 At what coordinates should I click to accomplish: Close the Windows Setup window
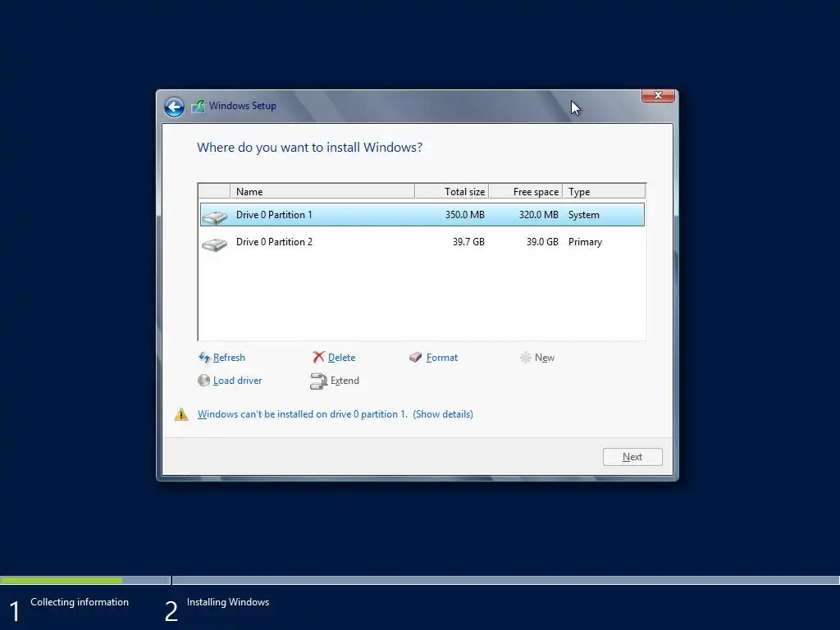point(658,95)
